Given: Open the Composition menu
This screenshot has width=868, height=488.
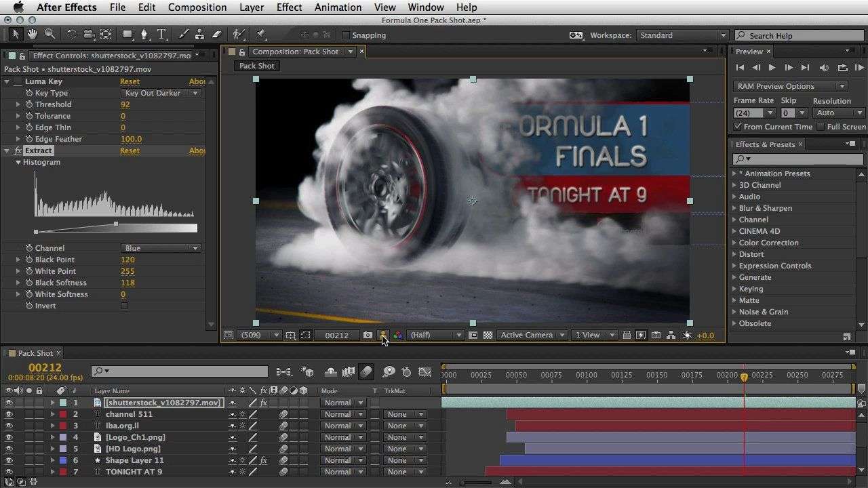Looking at the screenshot, I should [197, 7].
